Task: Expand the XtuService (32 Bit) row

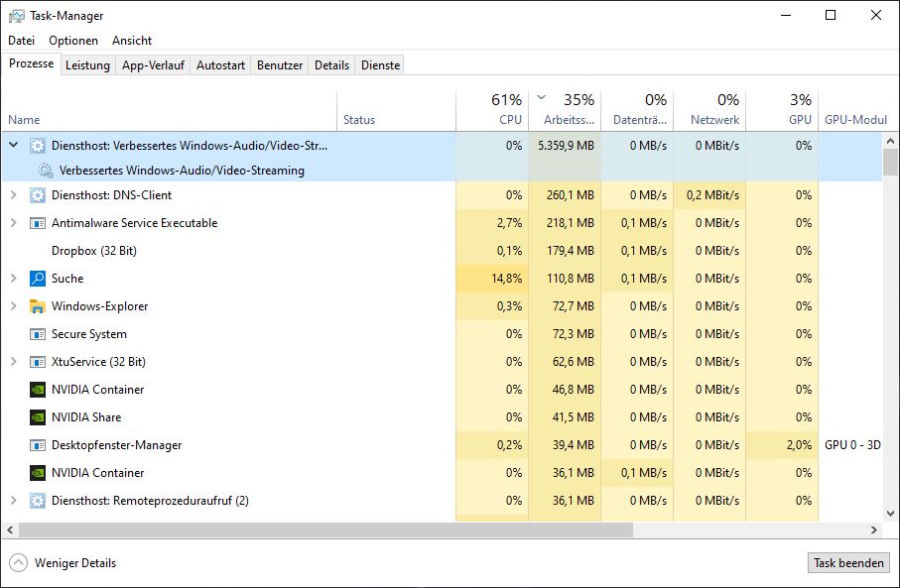Action: pos(13,361)
